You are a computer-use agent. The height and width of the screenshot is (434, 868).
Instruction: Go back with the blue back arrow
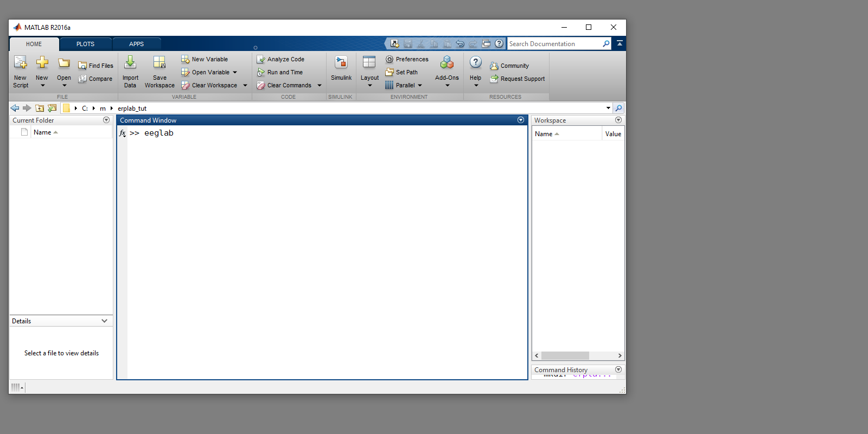tap(15, 108)
